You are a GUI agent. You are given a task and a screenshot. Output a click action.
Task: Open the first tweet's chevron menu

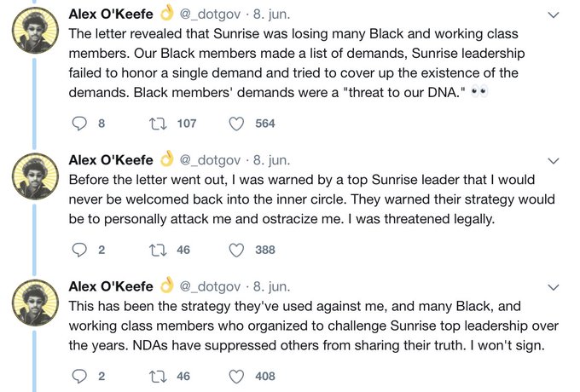(x=554, y=15)
